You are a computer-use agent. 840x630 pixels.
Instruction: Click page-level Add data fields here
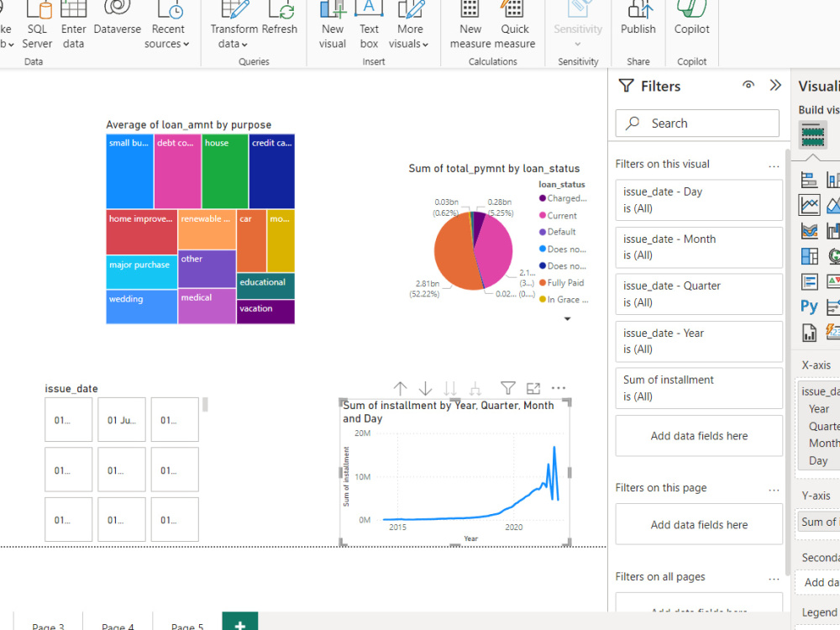pyautogui.click(x=699, y=525)
